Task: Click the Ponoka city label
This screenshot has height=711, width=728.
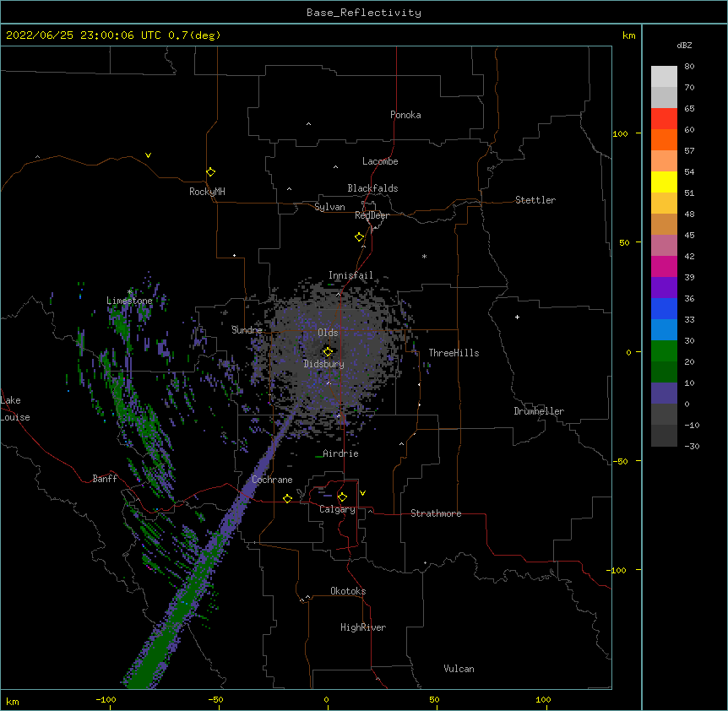Action: pos(405,115)
